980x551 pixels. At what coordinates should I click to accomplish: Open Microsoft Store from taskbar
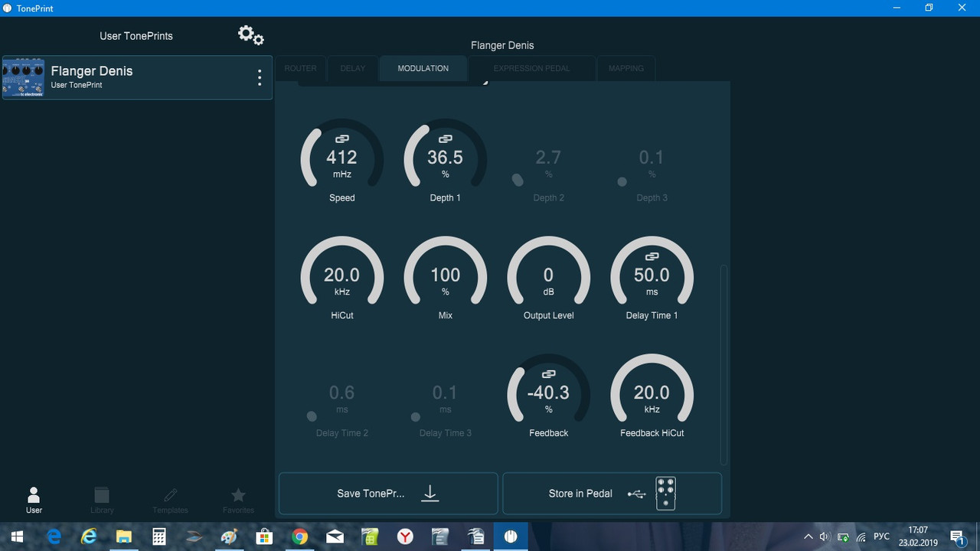coord(264,536)
